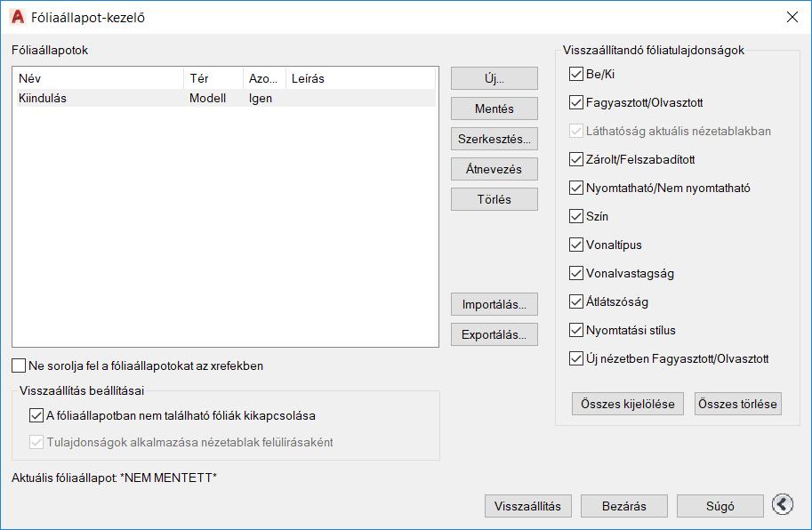The height and width of the screenshot is (530, 812).
Task: Toggle Zárolt/Felszabadított checkbox
Action: (x=575, y=159)
